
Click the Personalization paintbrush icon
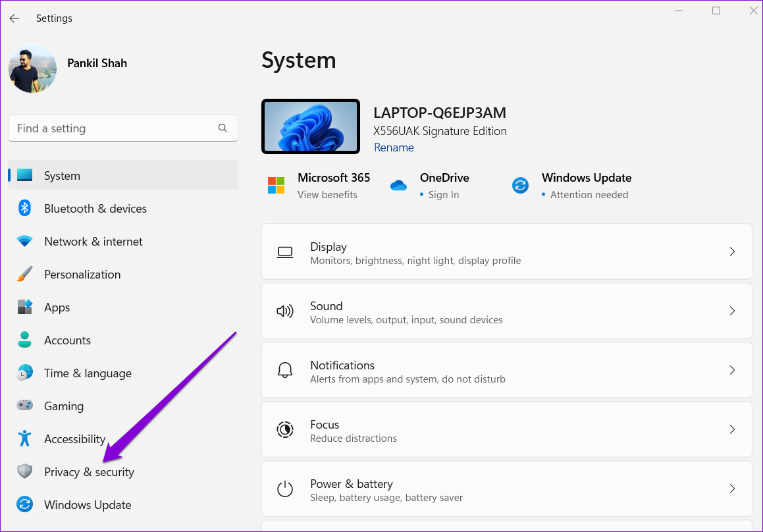(25, 275)
